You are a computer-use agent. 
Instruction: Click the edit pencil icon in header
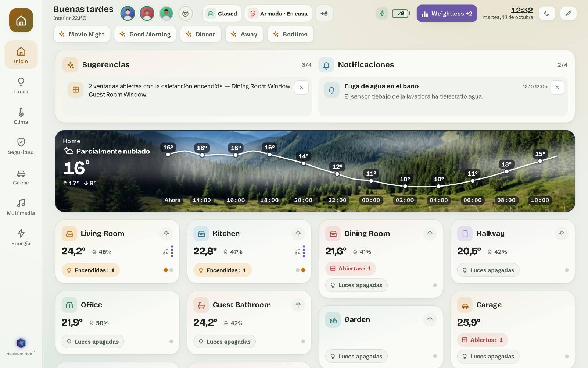tap(568, 14)
